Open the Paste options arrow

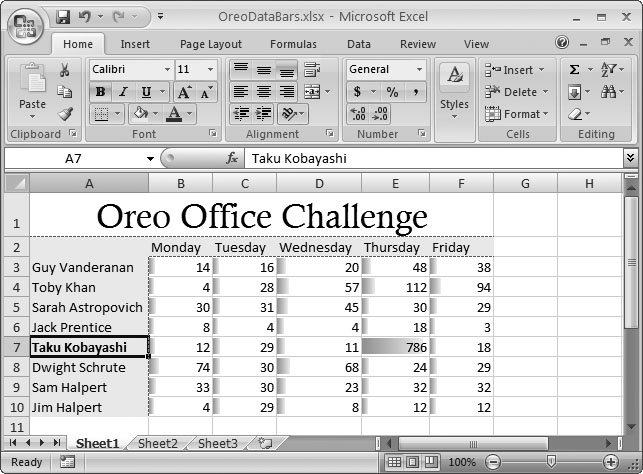pos(32,116)
